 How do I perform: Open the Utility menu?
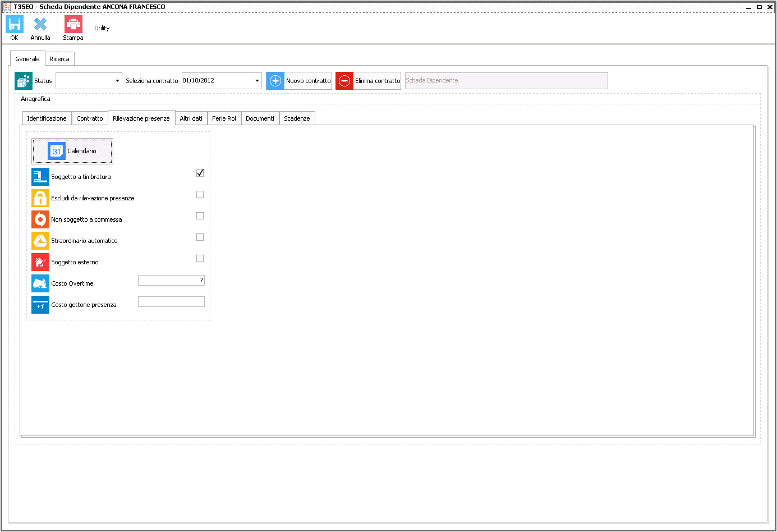[x=102, y=28]
